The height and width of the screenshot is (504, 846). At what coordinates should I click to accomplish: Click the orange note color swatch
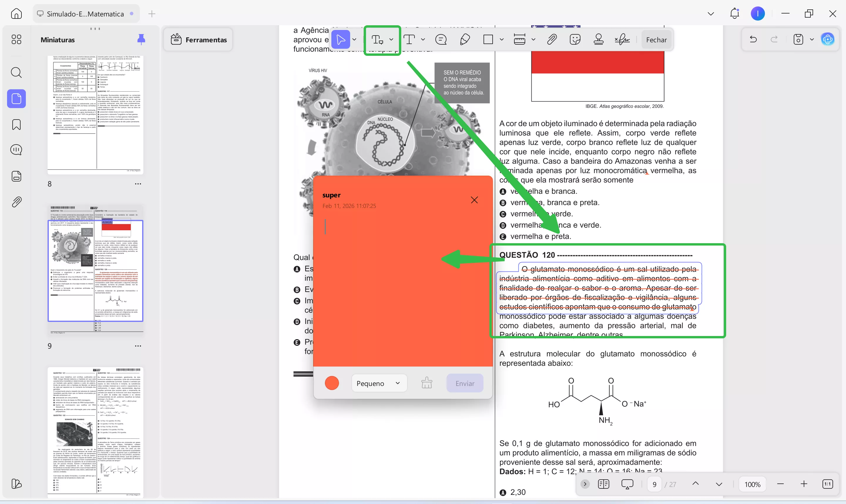pyautogui.click(x=332, y=384)
